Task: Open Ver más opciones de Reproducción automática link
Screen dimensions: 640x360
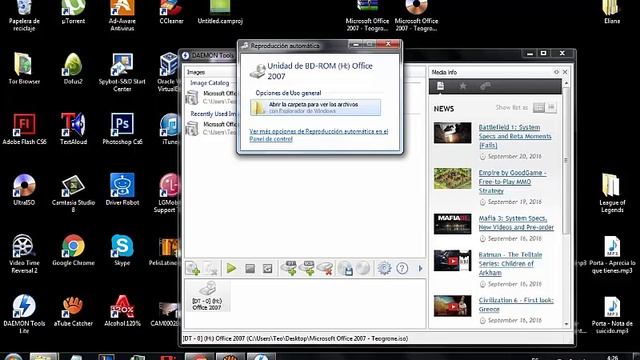Action: pos(318,135)
